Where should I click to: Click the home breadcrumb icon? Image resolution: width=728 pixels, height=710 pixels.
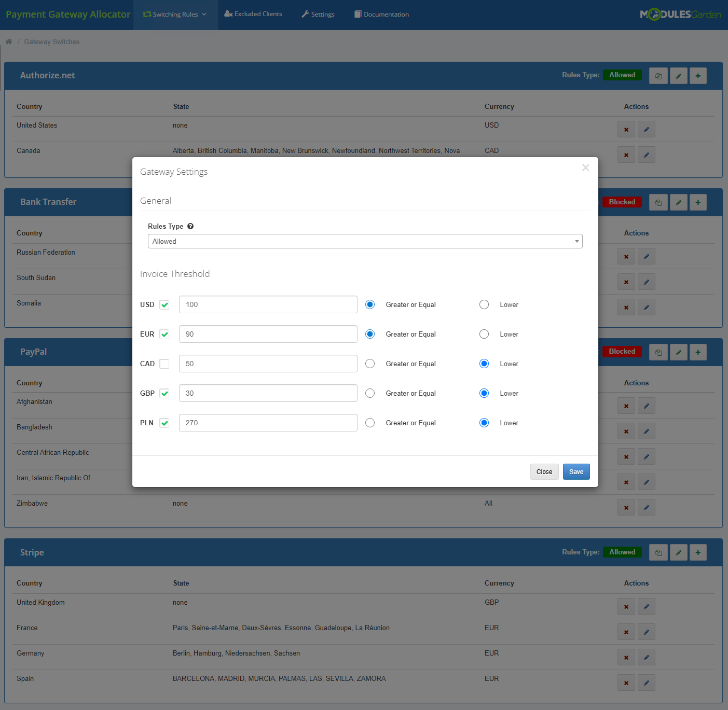9,41
